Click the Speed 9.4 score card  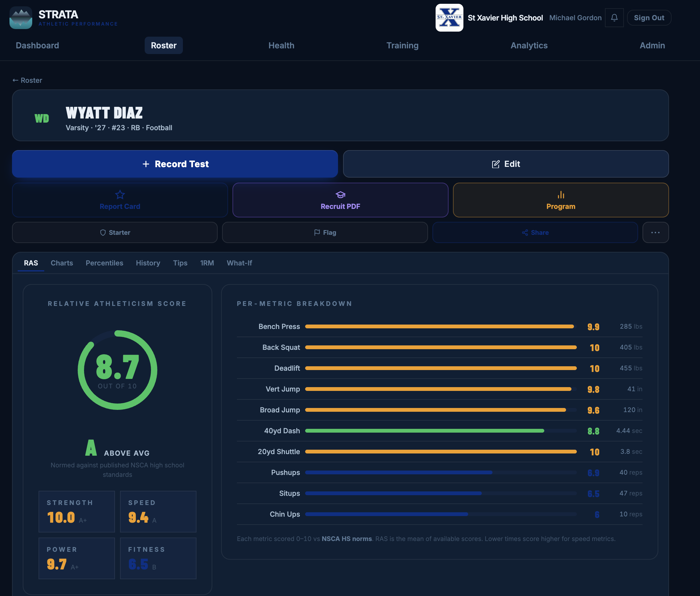pos(158,512)
